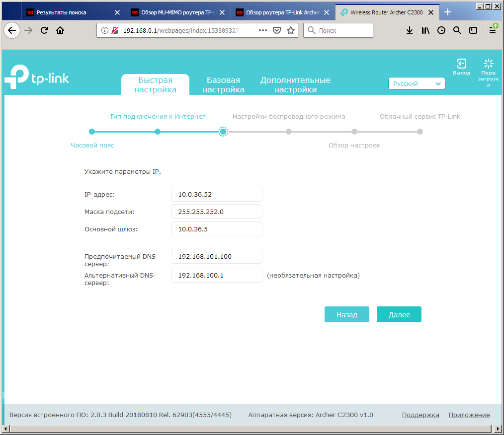Click the Далее button
The image size is (504, 435).
pos(399,315)
